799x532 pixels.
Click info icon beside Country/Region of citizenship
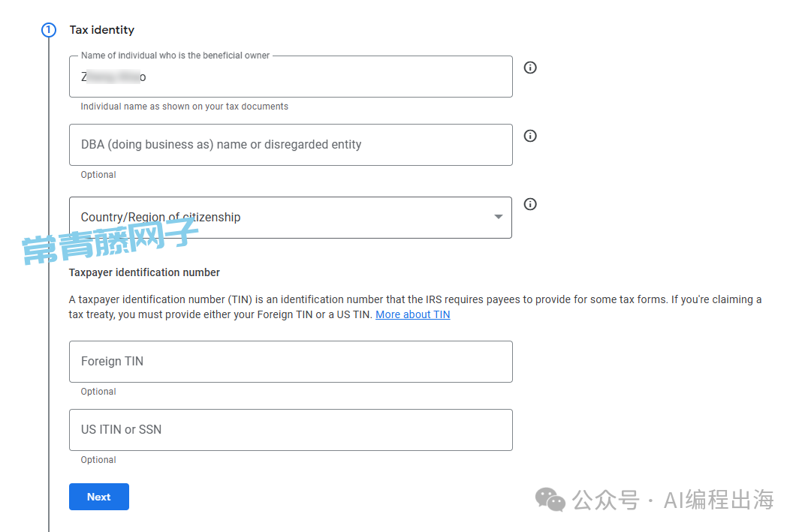[x=530, y=204]
